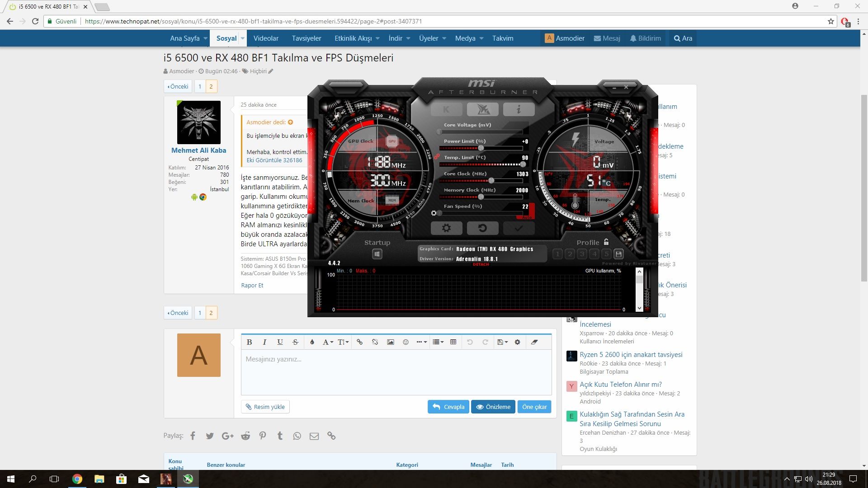Open the Videolar navigation tab

click(266, 38)
